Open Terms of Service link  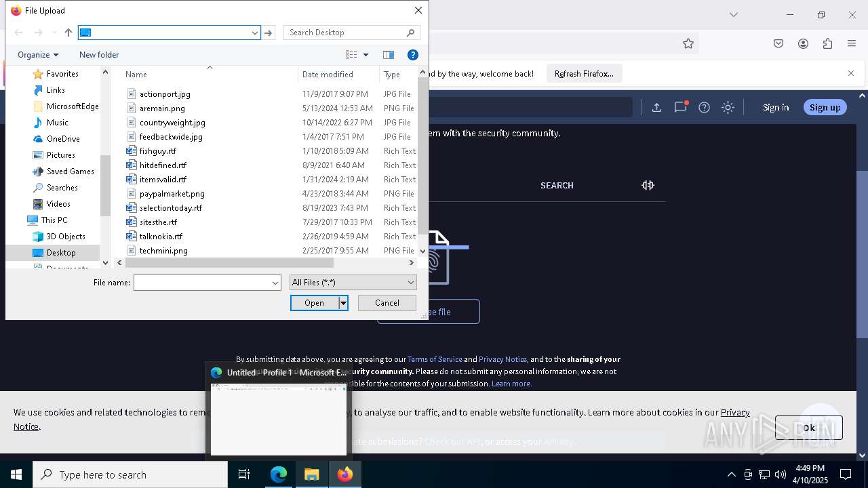coord(435,359)
